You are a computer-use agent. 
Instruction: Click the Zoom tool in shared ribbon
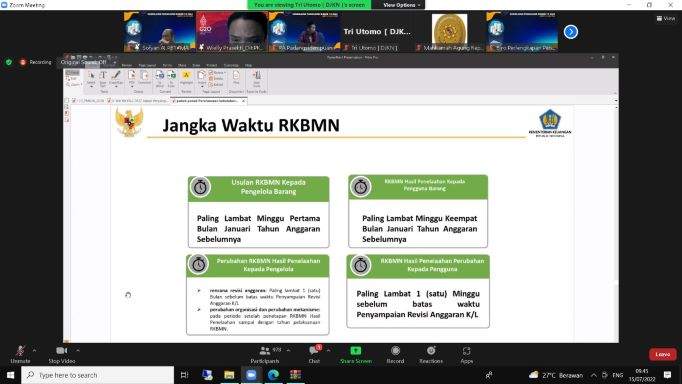73,84
